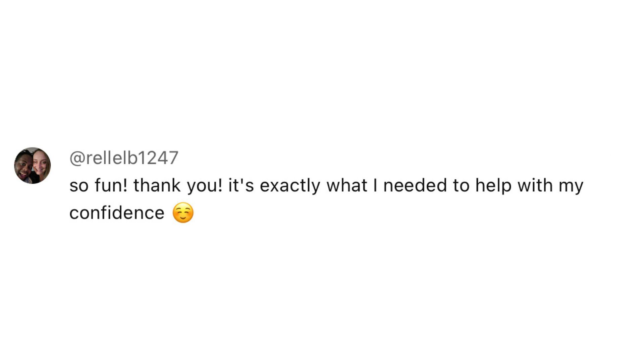Click the capital "I" in the comment

coord(375,185)
